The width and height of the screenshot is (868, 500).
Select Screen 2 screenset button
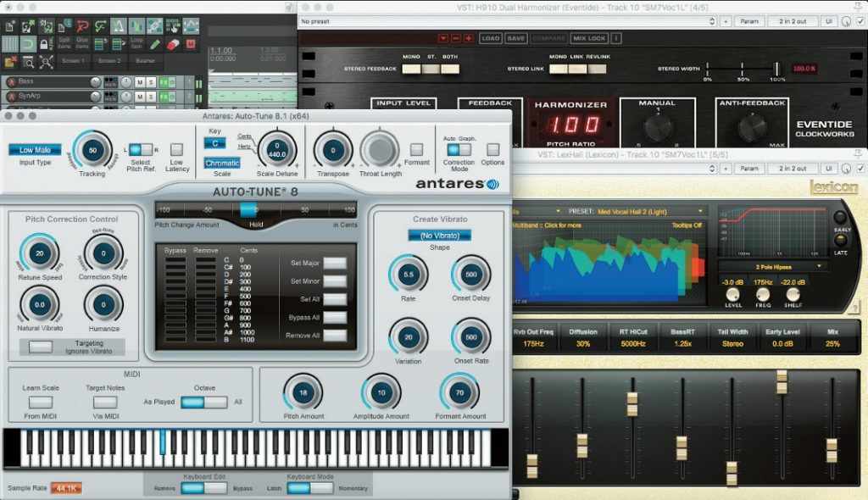(x=109, y=61)
